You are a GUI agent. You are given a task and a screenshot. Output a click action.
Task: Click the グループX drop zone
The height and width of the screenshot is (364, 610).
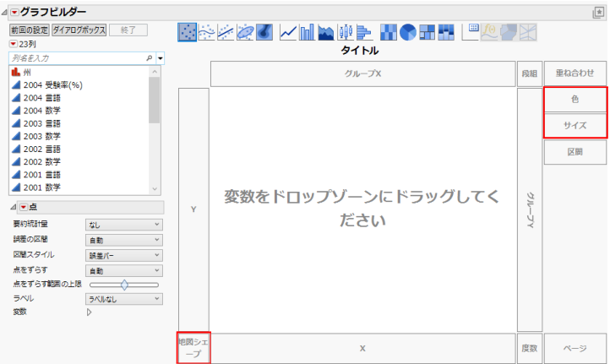click(363, 73)
